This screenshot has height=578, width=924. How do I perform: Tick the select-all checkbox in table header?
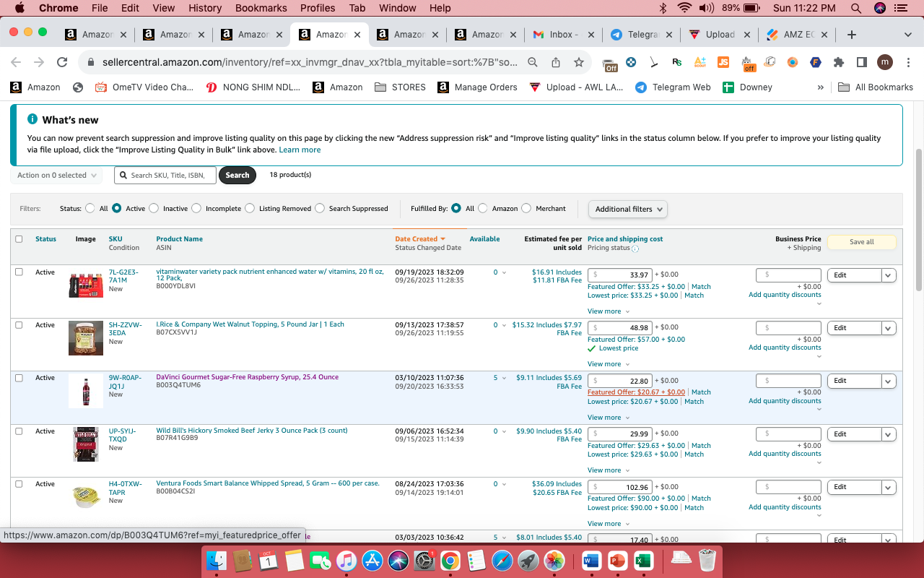(x=19, y=239)
